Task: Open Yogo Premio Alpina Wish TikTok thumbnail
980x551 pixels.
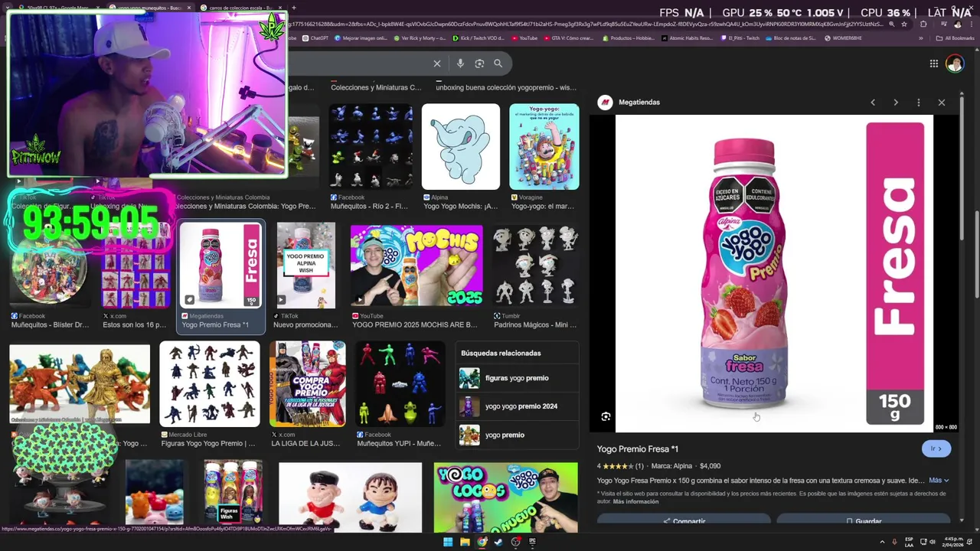Action: [x=306, y=266]
